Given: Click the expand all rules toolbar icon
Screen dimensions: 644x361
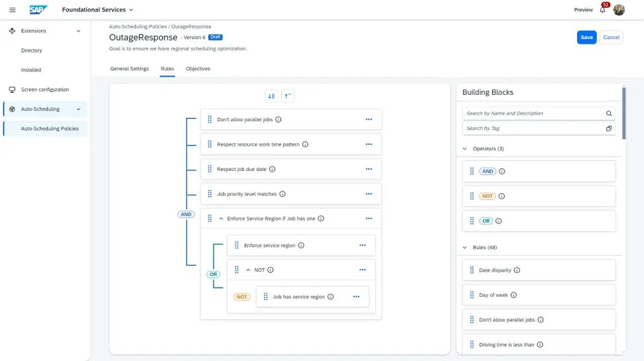Looking at the screenshot, I should pyautogui.click(x=271, y=96).
